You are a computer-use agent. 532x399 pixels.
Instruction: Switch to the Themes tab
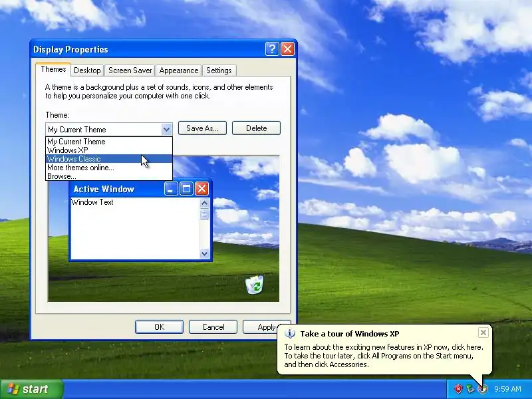[x=53, y=70]
